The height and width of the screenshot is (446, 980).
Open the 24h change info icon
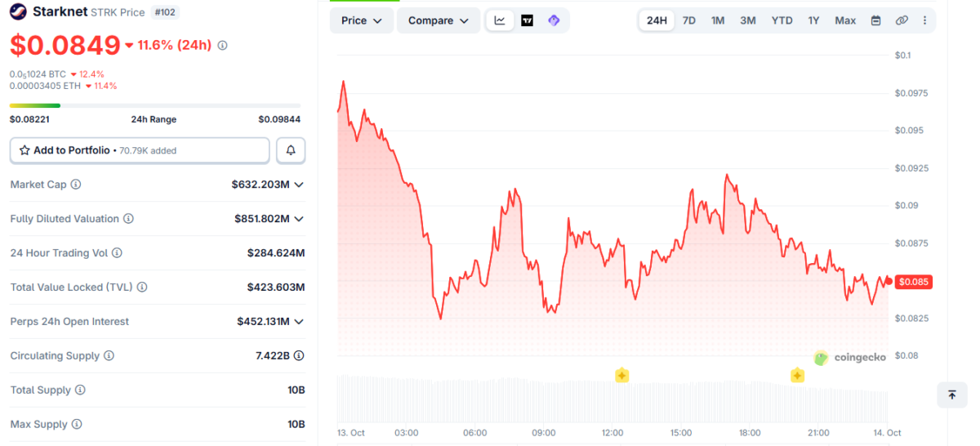[x=223, y=46]
